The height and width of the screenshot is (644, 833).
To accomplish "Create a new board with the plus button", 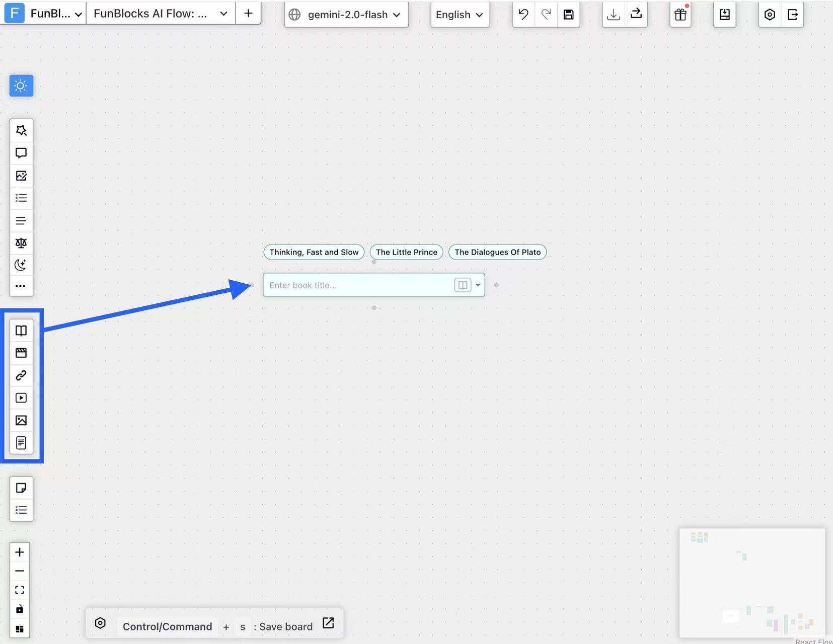I will point(248,13).
